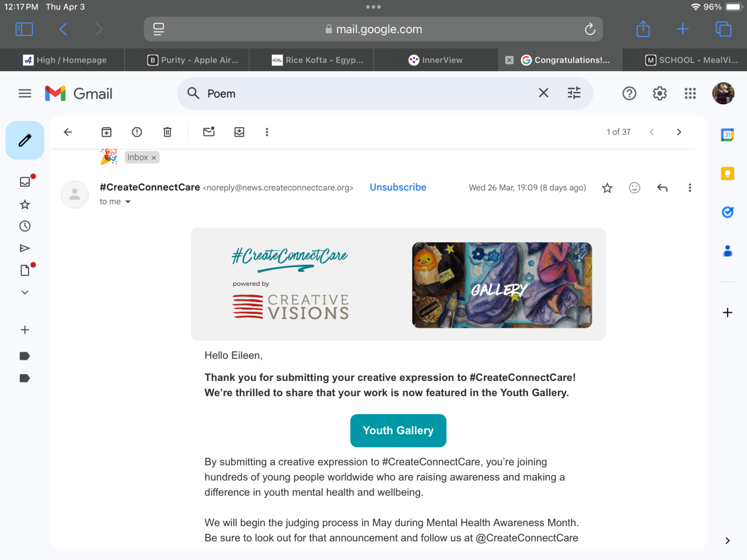Viewport: 747px width, 560px height.
Task: Open more actions in email toolbar
Action: point(267,132)
